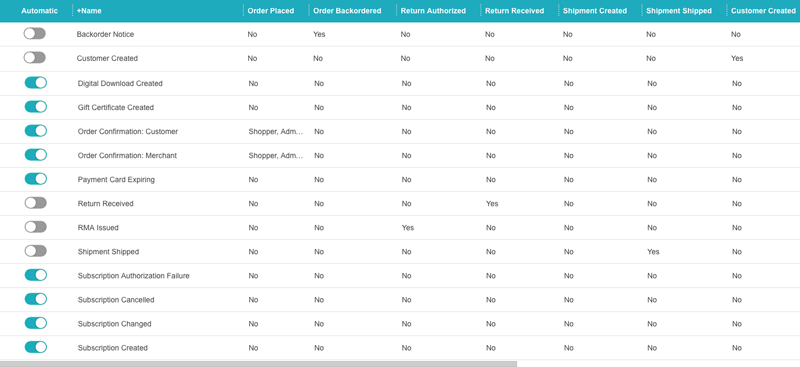
Task: Open the Customer Created row name
Action: click(x=107, y=58)
